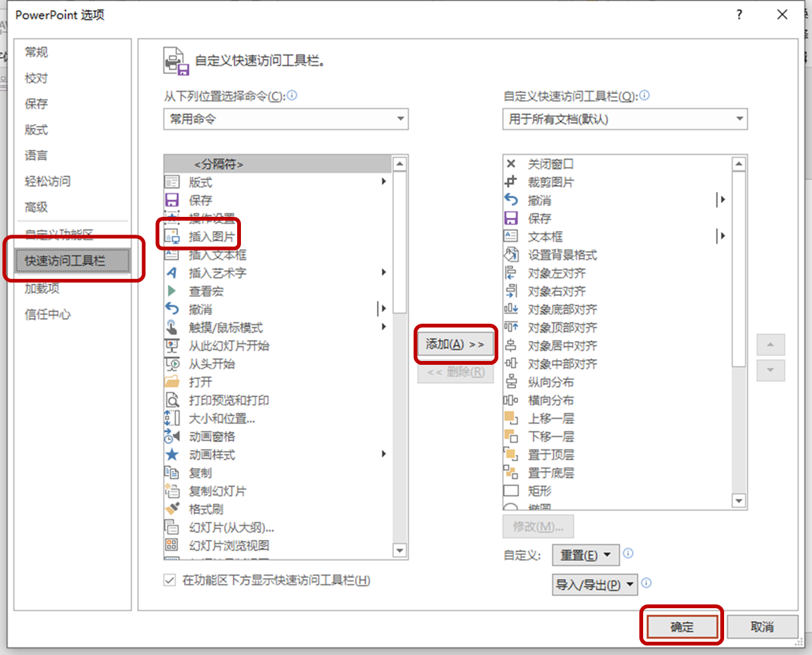Select the 插入艺术字 WordArt icon
The height and width of the screenshot is (655, 812).
point(172,273)
